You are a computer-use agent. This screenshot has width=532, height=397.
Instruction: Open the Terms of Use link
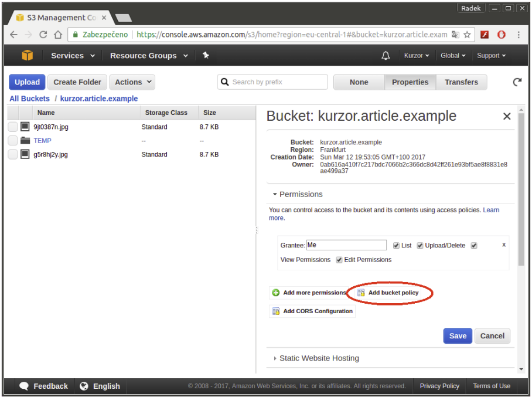coord(492,386)
